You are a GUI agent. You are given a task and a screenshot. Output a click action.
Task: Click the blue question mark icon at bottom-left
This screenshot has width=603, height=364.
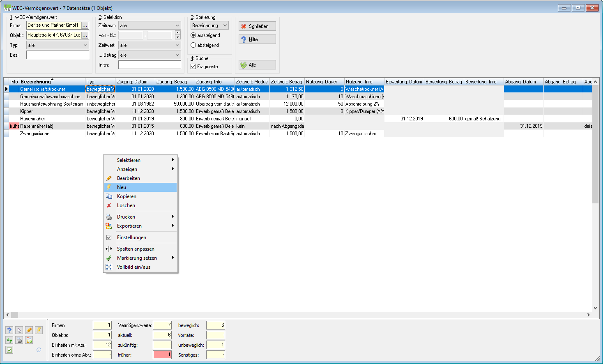9,330
